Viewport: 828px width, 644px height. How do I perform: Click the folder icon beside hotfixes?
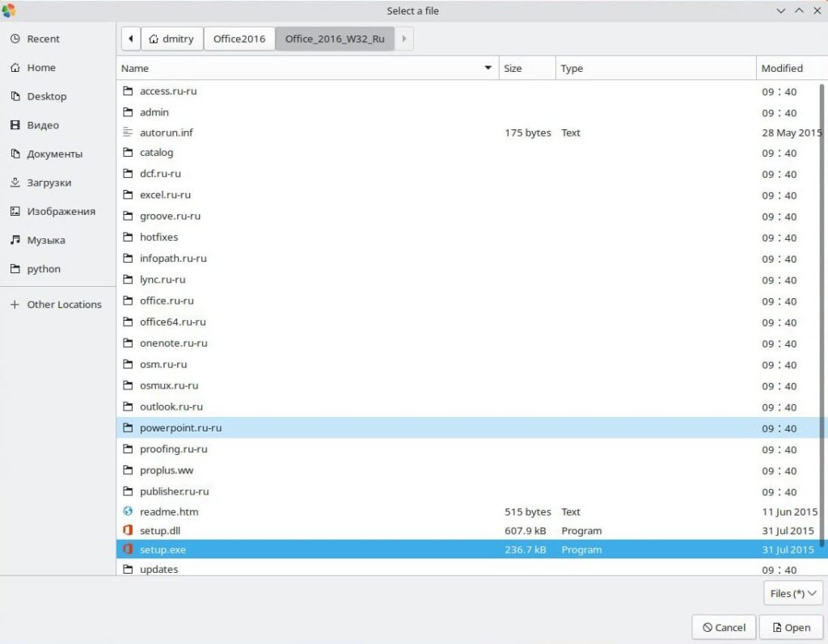click(x=127, y=238)
